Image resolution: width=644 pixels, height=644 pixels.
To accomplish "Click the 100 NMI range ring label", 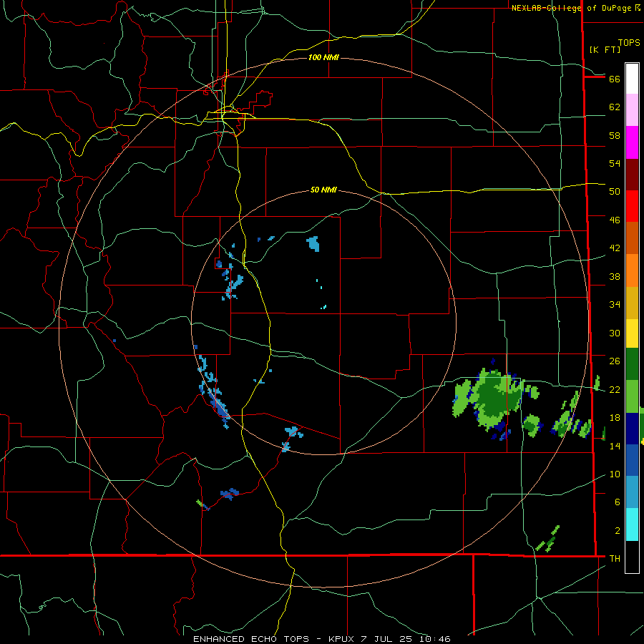I will 323,57.
